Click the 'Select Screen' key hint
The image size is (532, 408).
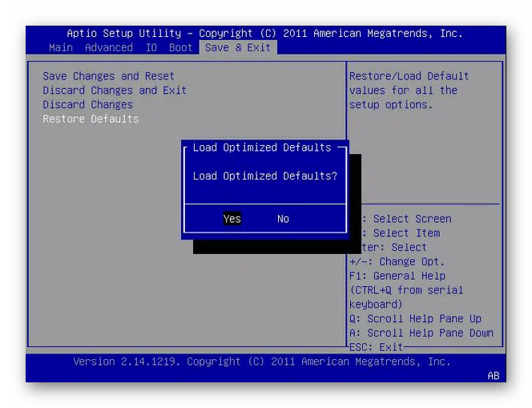pyautogui.click(x=413, y=219)
